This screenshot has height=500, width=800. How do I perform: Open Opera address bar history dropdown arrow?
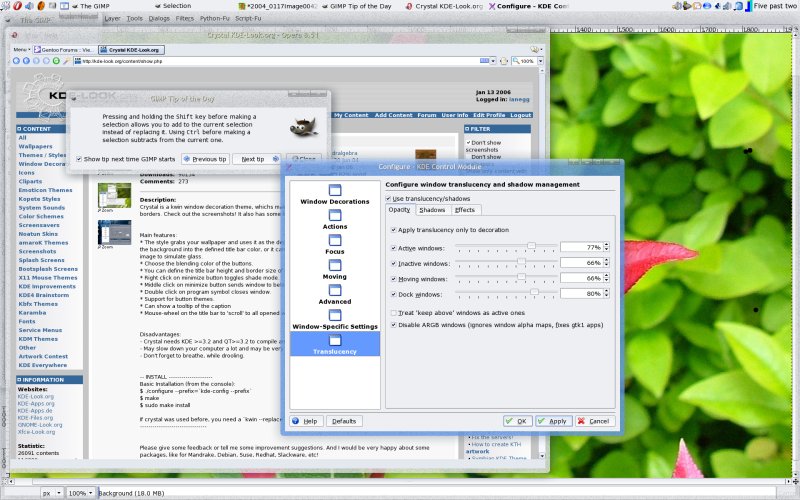click(493, 61)
